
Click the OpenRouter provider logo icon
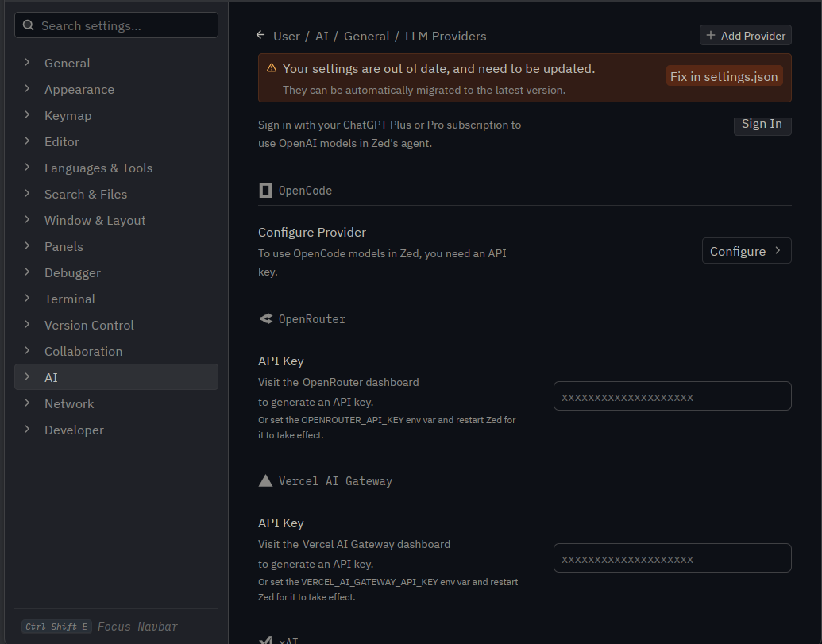click(266, 318)
